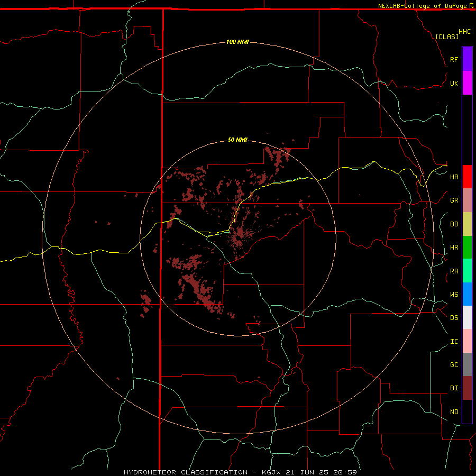Viewport: 476px width, 476px height.
Task: Click the BI brown legend color block
Action: (467, 388)
